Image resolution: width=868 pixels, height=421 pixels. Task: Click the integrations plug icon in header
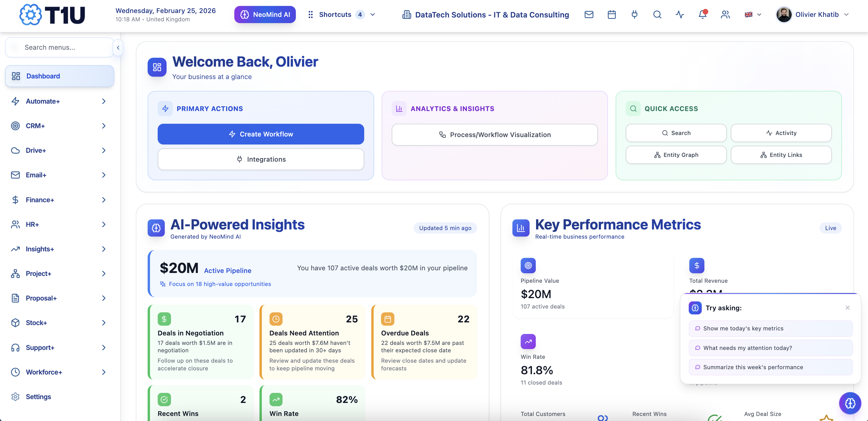pyautogui.click(x=634, y=15)
